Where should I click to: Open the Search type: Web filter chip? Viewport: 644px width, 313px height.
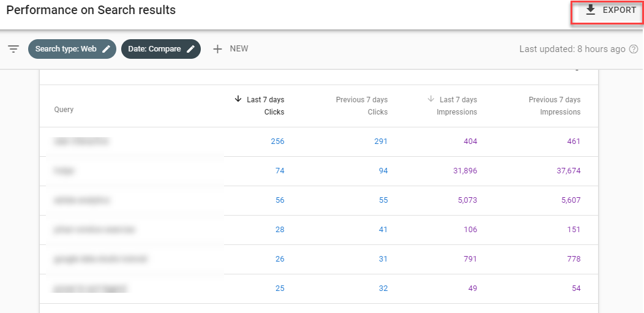point(66,49)
